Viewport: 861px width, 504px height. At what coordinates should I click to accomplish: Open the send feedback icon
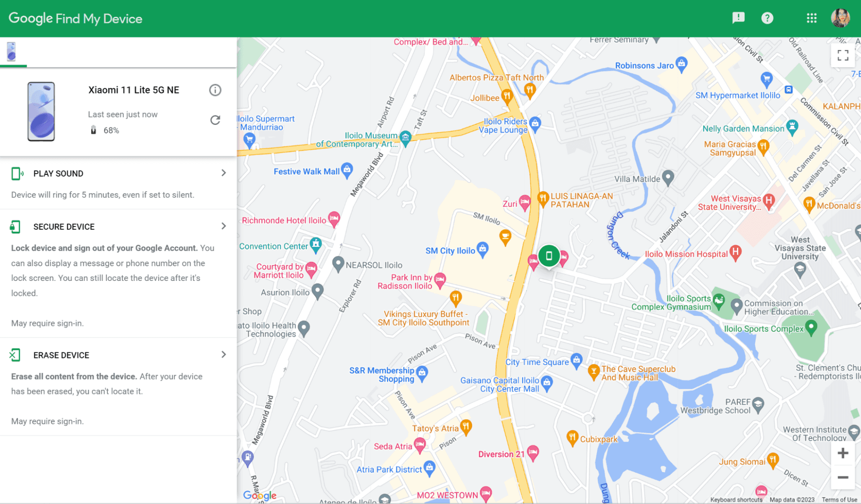pos(738,18)
